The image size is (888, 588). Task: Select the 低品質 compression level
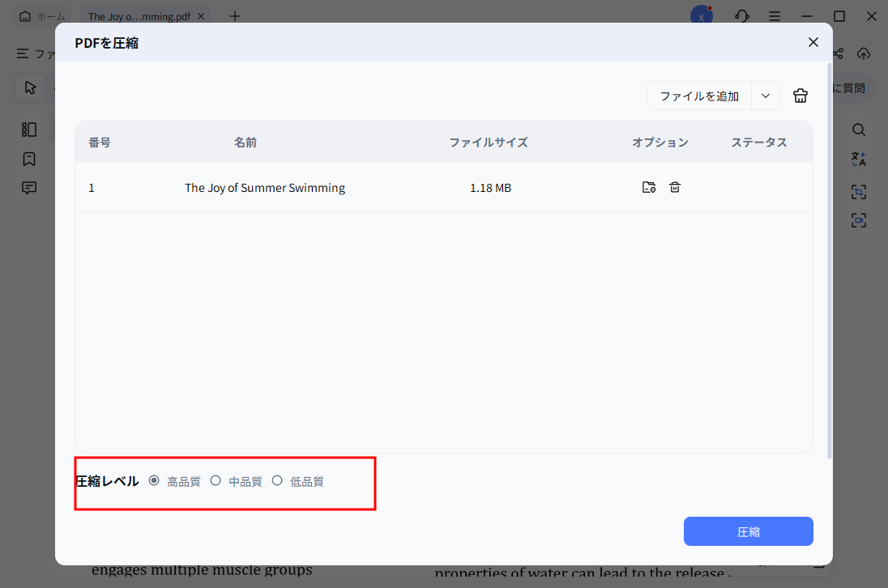point(277,480)
